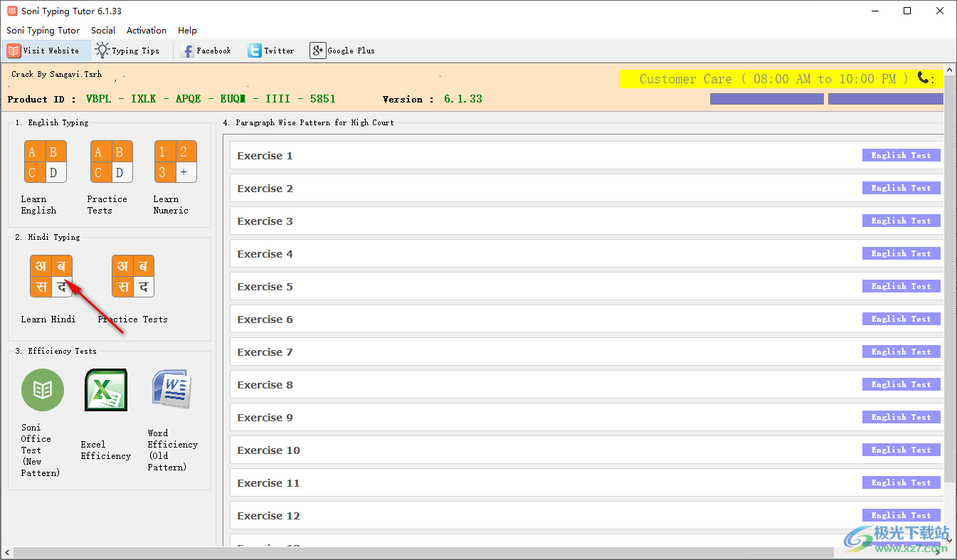Open English Practice Tests icon

111,162
